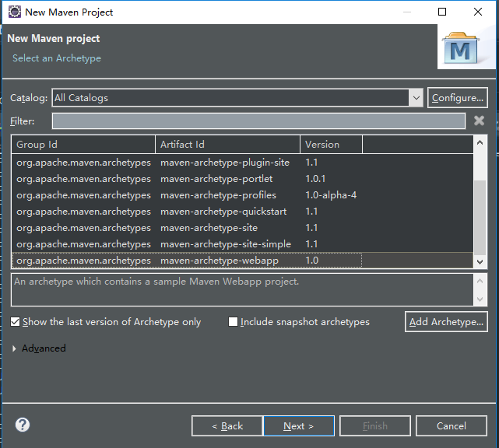Select maven-archetype-quickstart row
The image size is (499, 448).
click(243, 212)
